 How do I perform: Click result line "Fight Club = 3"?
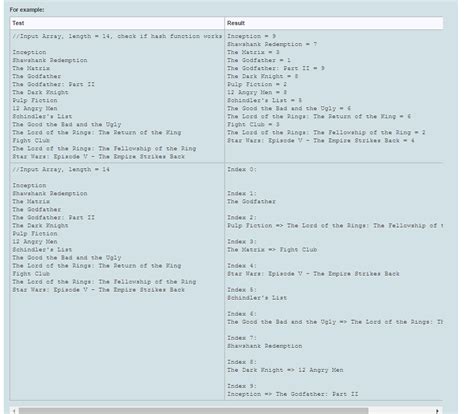[253, 124]
